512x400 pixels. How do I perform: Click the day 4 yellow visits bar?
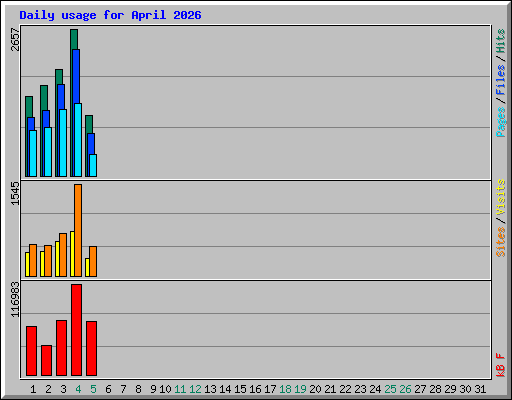point(72,254)
